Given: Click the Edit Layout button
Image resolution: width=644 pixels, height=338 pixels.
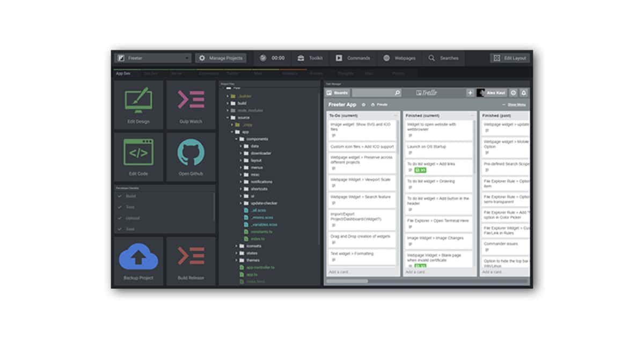Looking at the screenshot, I should [509, 58].
